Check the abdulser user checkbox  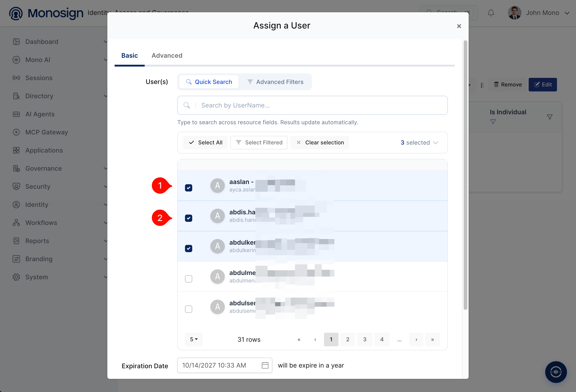point(189,309)
